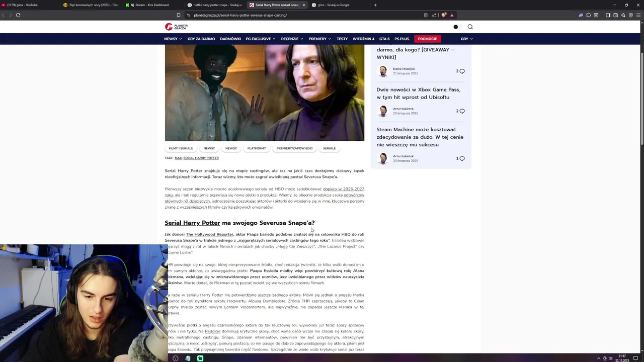The image size is (644, 362).
Task: Reload the page with the refresh icon
Action: [x=18, y=15]
